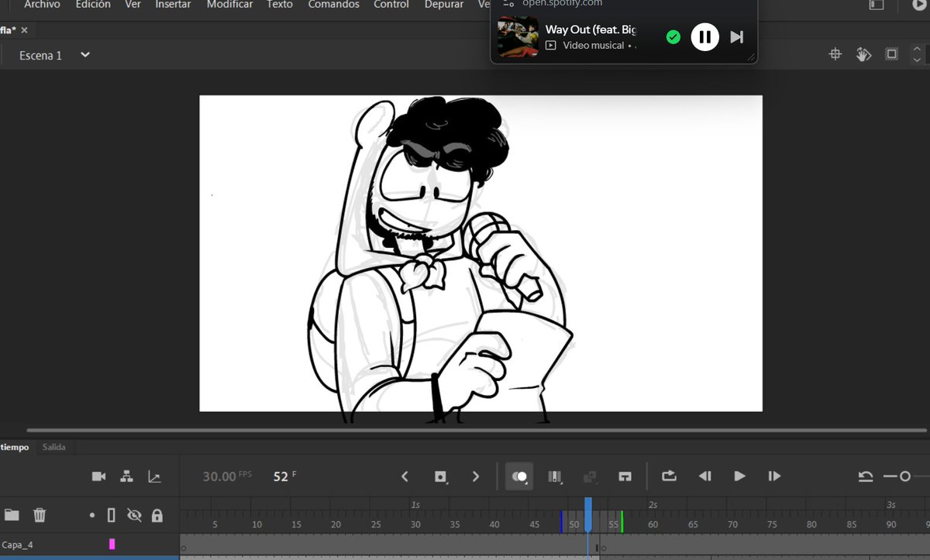
Task: Click the stage zoom stepper arrows
Action: [918, 54]
